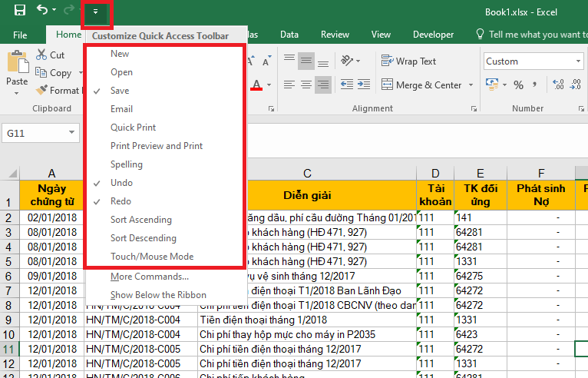Uncheck Redo in the Customize menu

(121, 201)
